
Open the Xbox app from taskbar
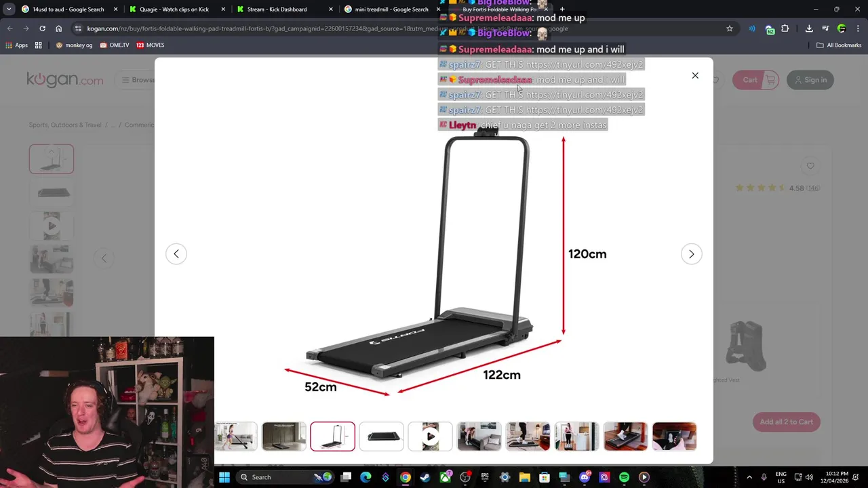[x=445, y=477]
